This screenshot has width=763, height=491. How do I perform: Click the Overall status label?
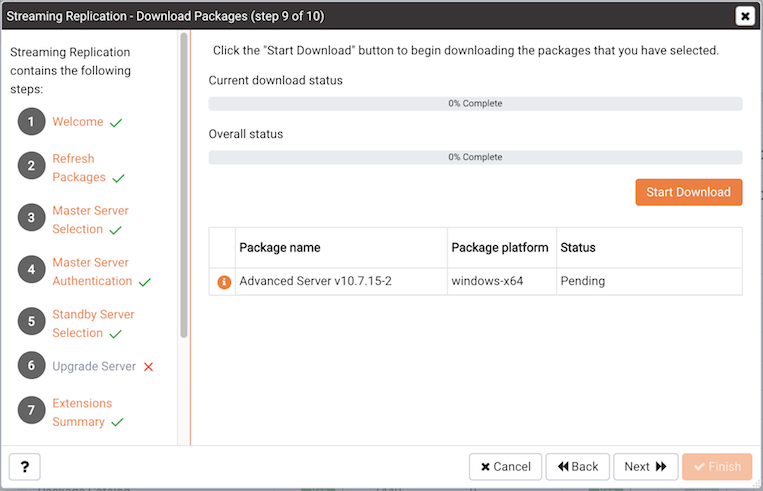[x=246, y=134]
